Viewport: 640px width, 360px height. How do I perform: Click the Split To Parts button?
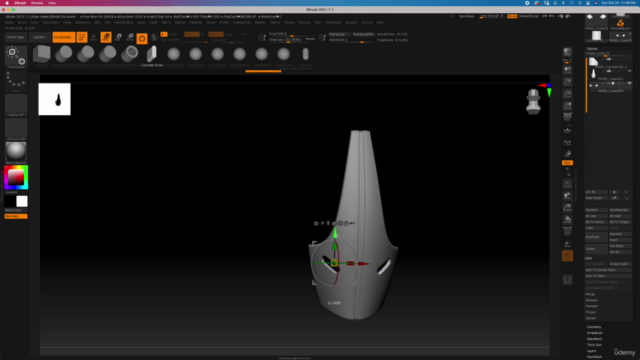(x=608, y=276)
